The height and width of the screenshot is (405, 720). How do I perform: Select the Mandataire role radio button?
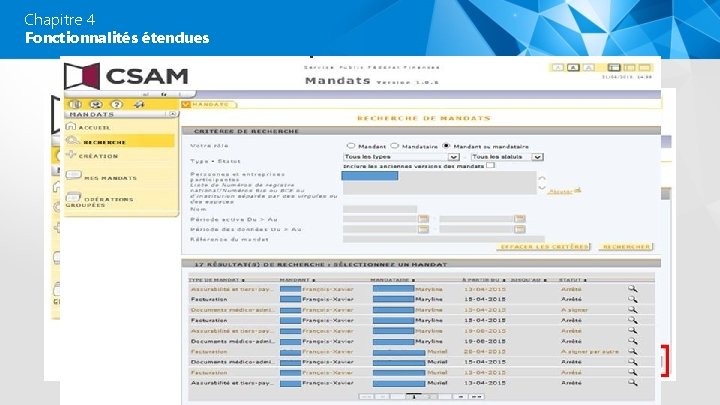click(394, 146)
